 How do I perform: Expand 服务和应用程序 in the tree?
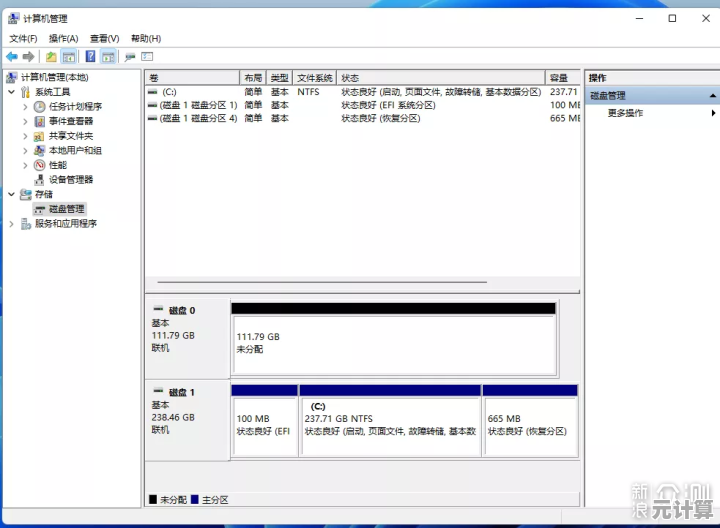click(x=11, y=224)
